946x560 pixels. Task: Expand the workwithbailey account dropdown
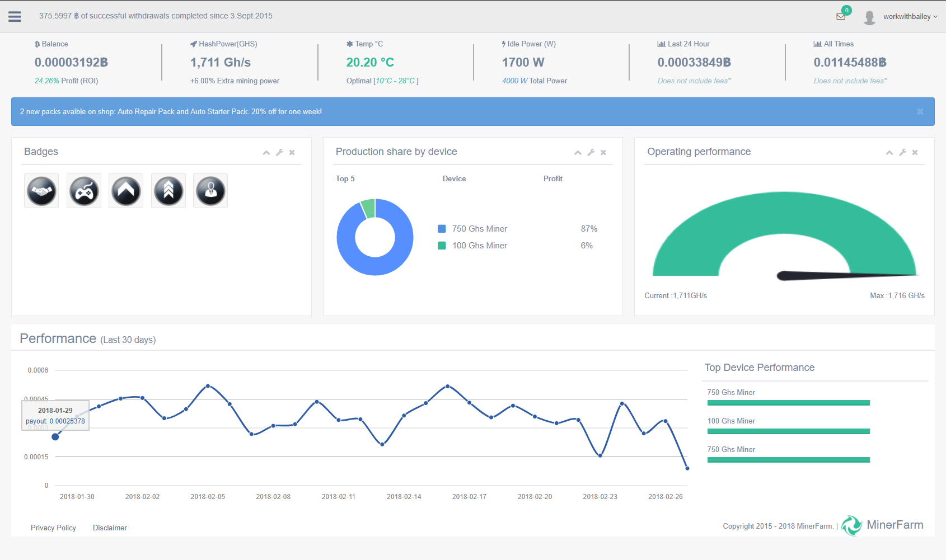pyautogui.click(x=910, y=17)
